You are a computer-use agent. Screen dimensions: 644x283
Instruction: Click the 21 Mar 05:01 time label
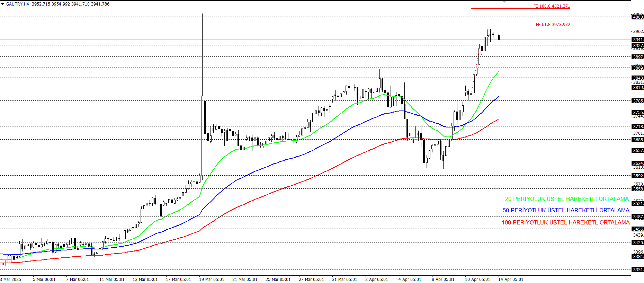[x=245, y=280]
